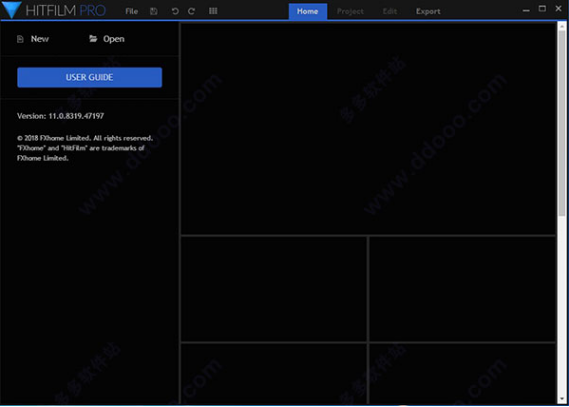Viewport: 569px width, 407px height.
Task: Open the workspaces grid icon
Action: point(213,11)
